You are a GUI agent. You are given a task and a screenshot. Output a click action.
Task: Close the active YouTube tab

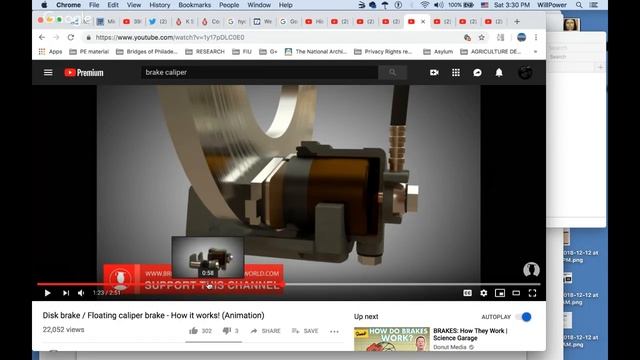pyautogui.click(x=423, y=21)
